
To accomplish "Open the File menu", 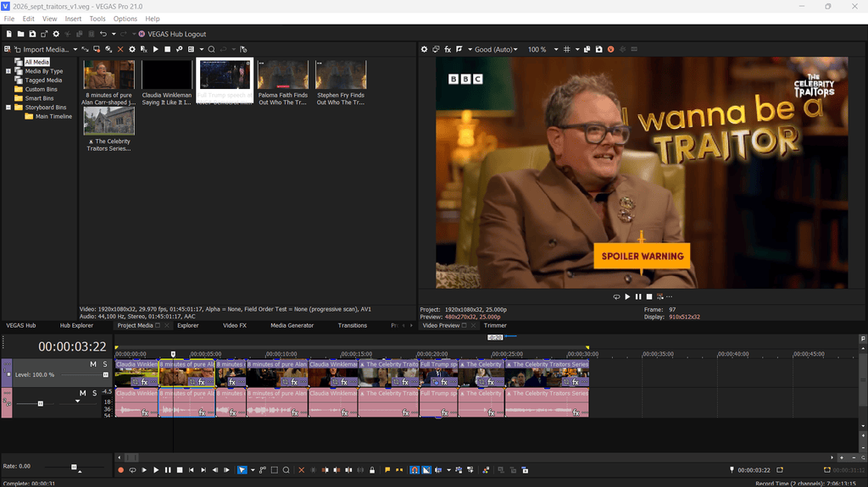I will [x=9, y=19].
